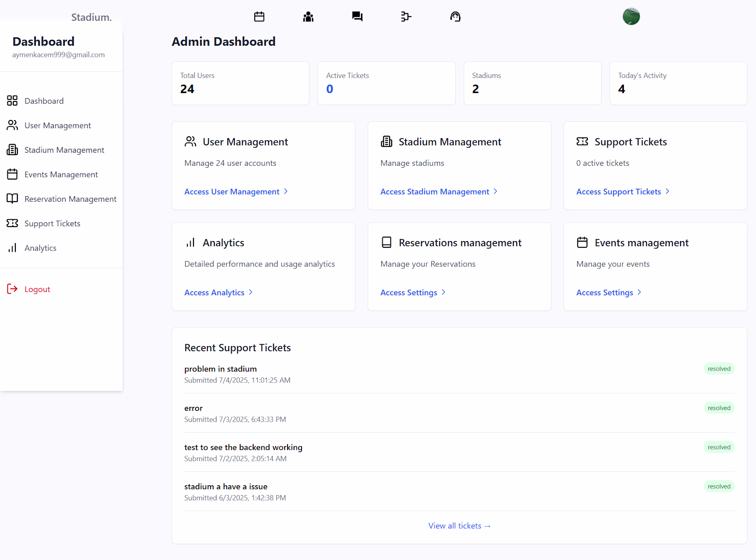Click the arrow beside Reservations Access Settings
756x560 pixels.
pos(444,292)
